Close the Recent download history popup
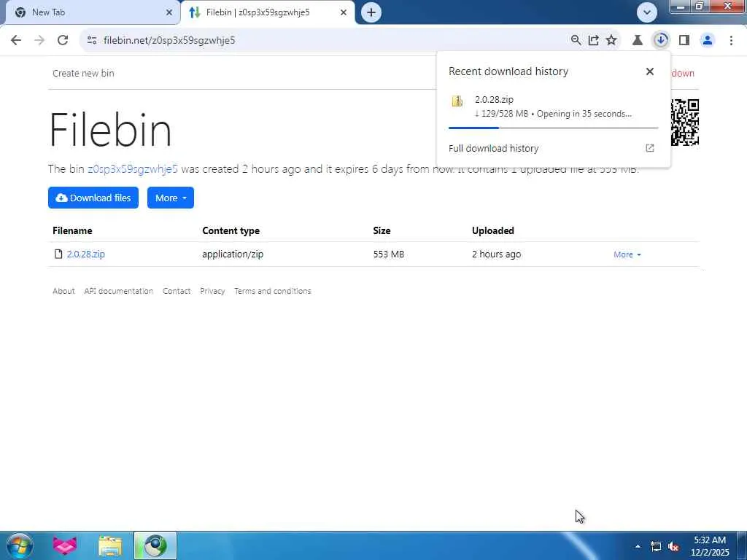This screenshot has width=747, height=560. pyautogui.click(x=650, y=71)
